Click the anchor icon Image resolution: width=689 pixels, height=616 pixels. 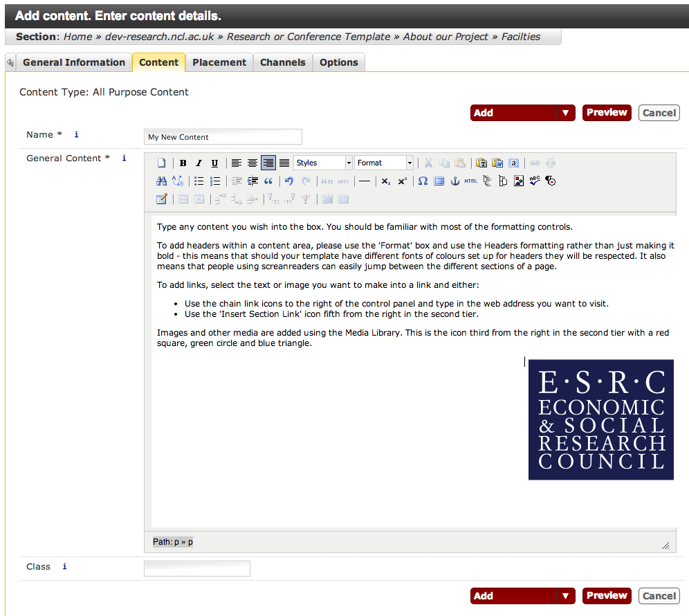(454, 181)
